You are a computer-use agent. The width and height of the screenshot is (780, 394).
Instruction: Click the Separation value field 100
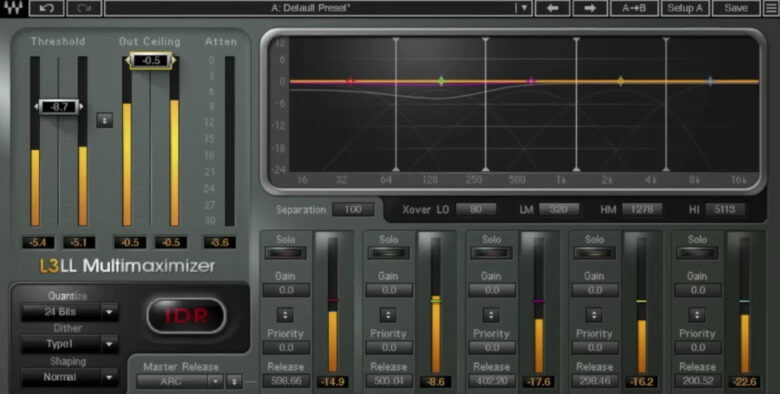(353, 209)
